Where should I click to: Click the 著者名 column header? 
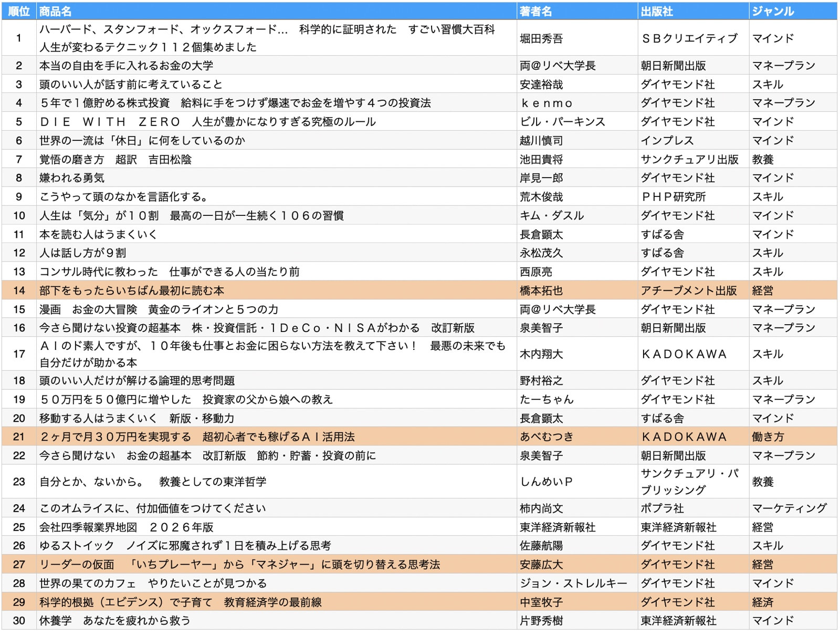[536, 11]
